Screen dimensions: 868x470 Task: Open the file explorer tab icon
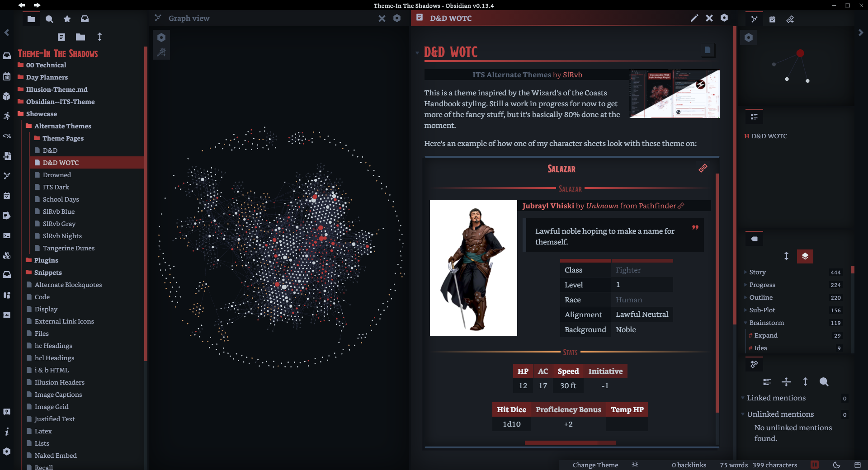31,19
